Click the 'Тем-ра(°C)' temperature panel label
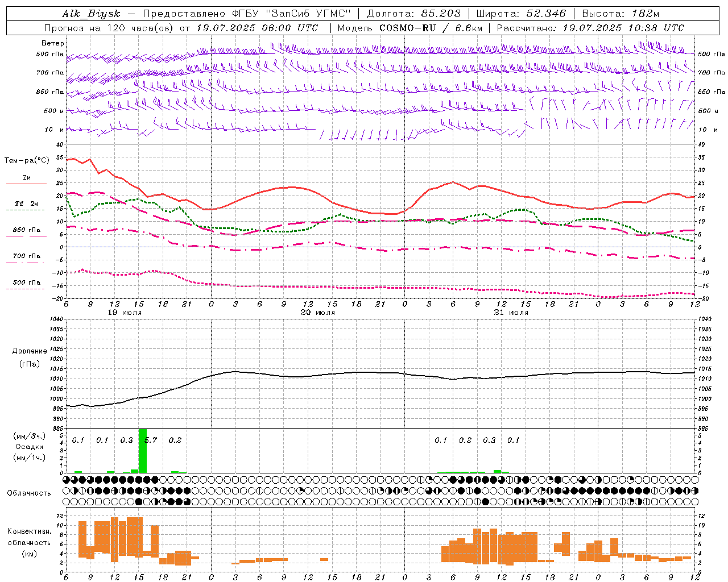 pos(27,161)
